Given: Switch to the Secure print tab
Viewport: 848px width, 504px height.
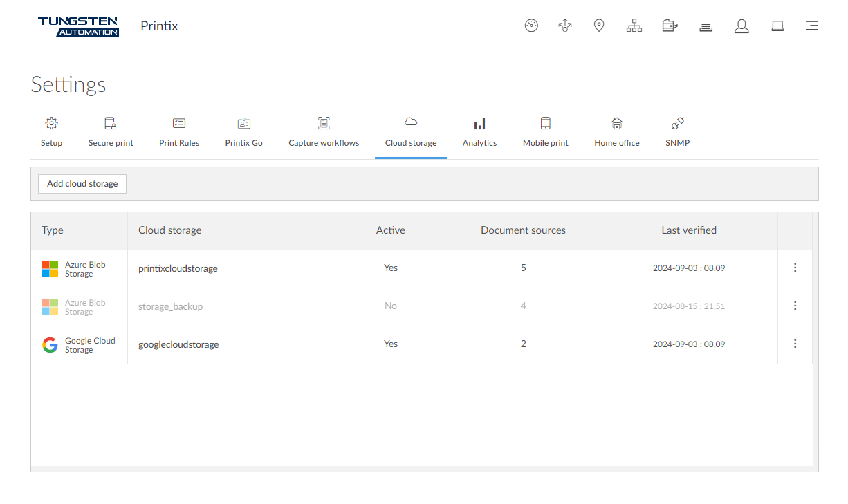Looking at the screenshot, I should click(111, 132).
